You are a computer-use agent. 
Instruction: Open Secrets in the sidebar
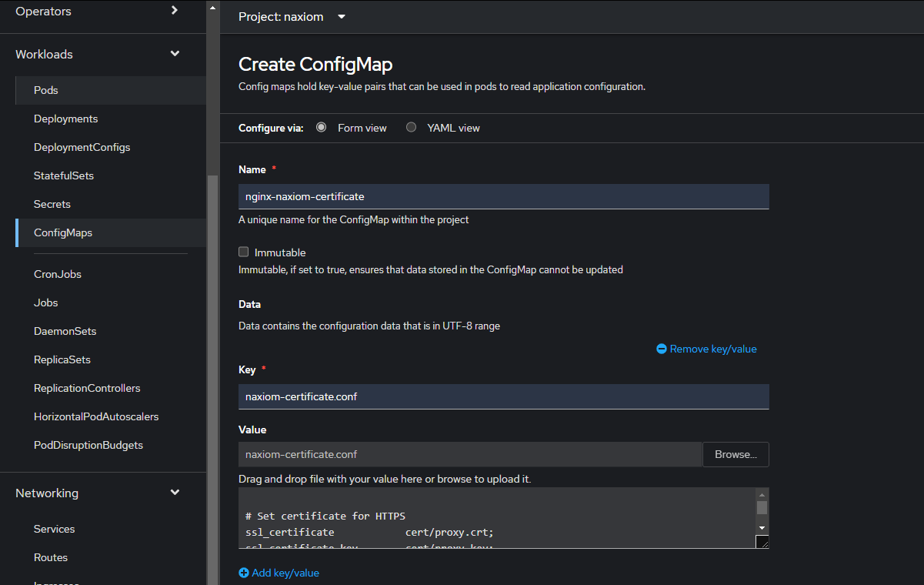[111, 204]
